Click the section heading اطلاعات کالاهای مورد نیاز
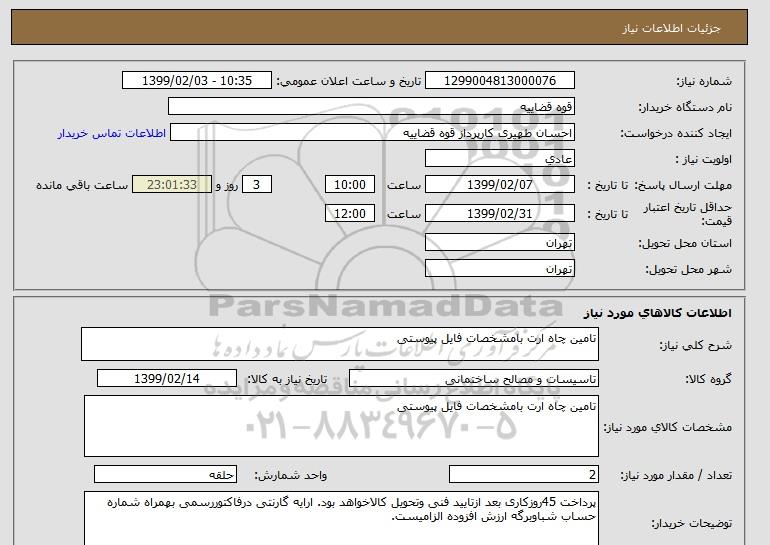Viewport: 770px width, 545px height. click(x=657, y=313)
